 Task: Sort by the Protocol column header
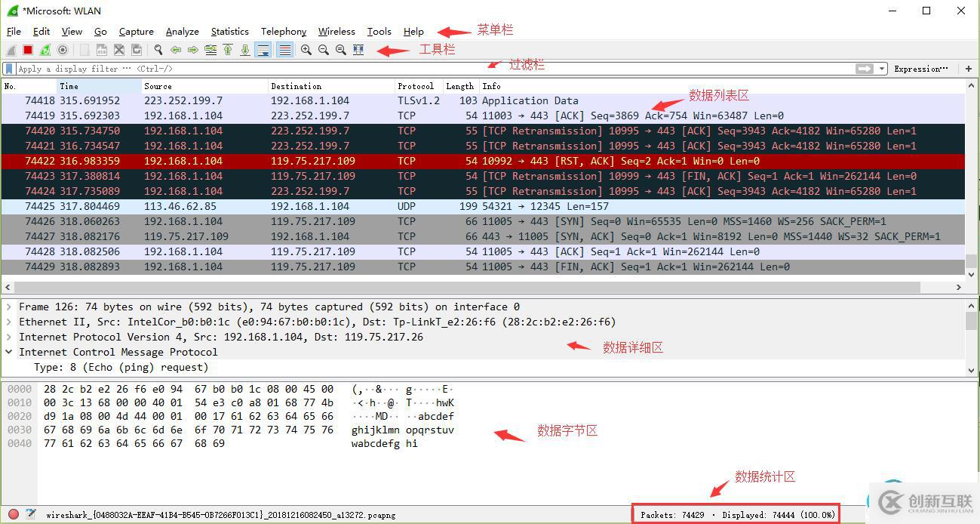pyautogui.click(x=419, y=86)
